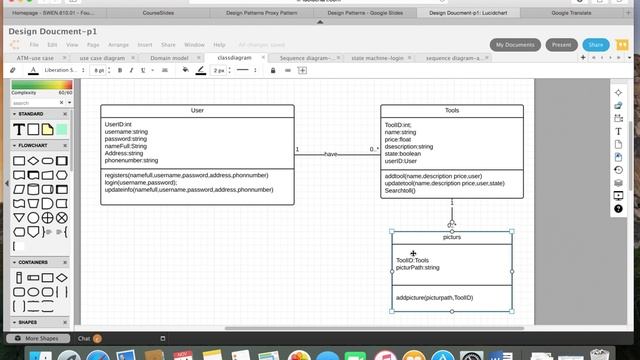Image resolution: width=640 pixels, height=360 pixels.
Task: Click the horizontal canvas scrollbar
Action: tap(374, 328)
